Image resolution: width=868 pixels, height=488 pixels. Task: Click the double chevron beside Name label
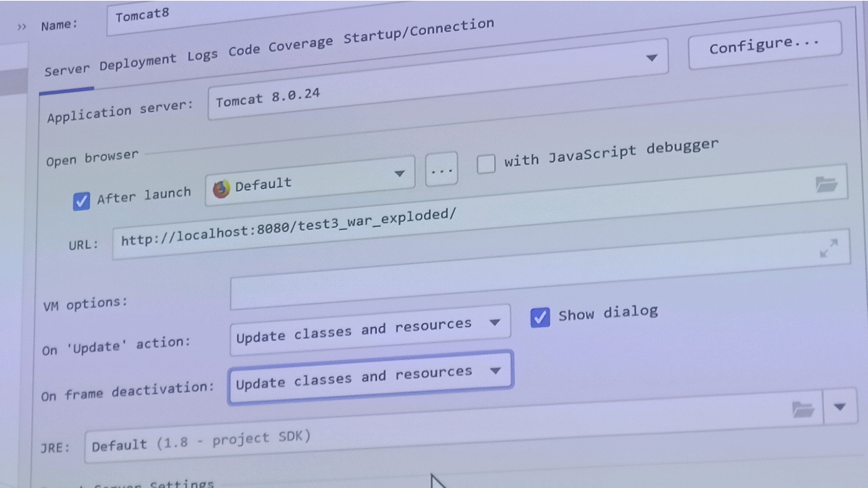coord(22,27)
